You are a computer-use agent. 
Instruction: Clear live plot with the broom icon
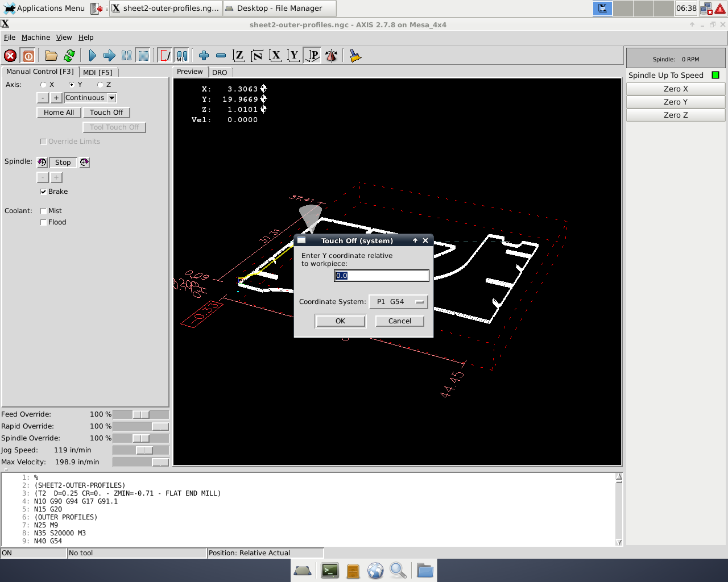point(355,56)
